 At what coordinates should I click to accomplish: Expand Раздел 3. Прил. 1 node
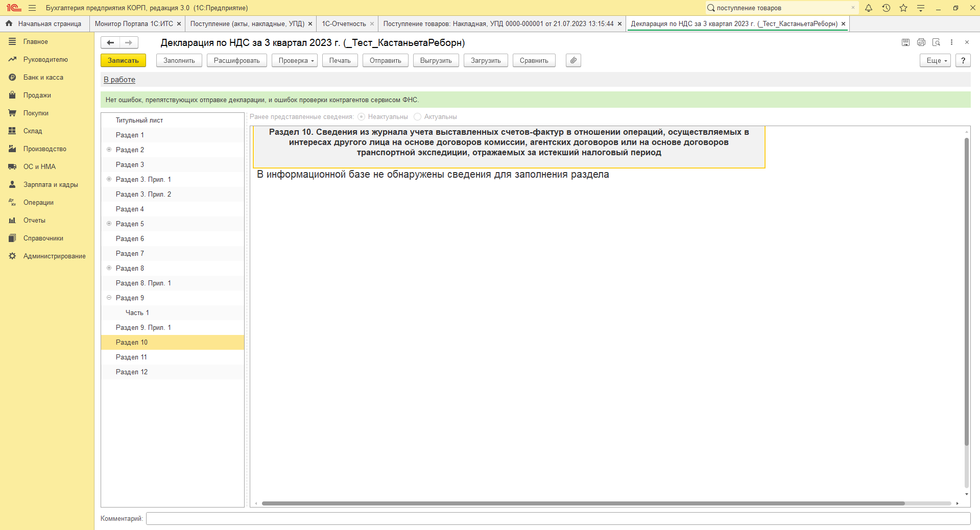(x=109, y=179)
